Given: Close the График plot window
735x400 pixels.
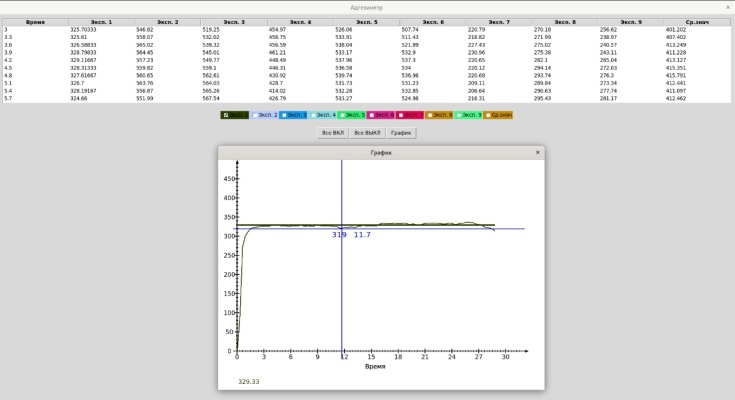Looking at the screenshot, I should [x=537, y=153].
